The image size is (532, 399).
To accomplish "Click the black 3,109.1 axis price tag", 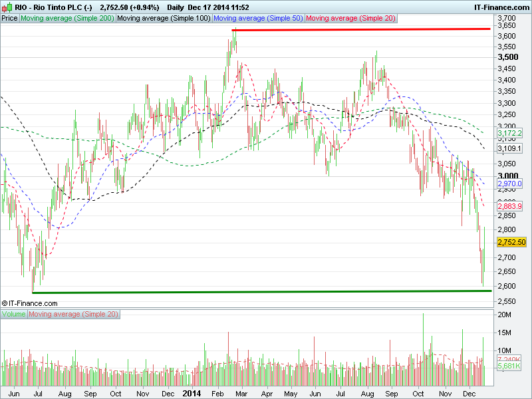I will pyautogui.click(x=511, y=149).
